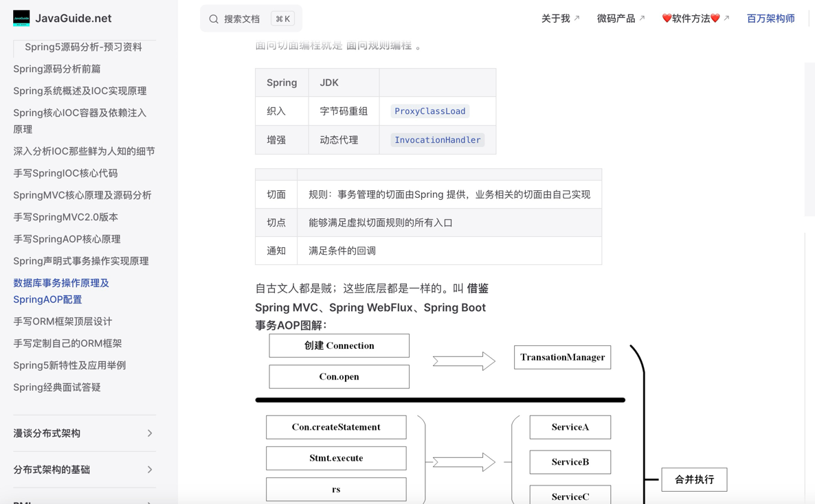Expand the 漫谈分布式架构 section chevron
This screenshot has height=504, width=815.
150,433
